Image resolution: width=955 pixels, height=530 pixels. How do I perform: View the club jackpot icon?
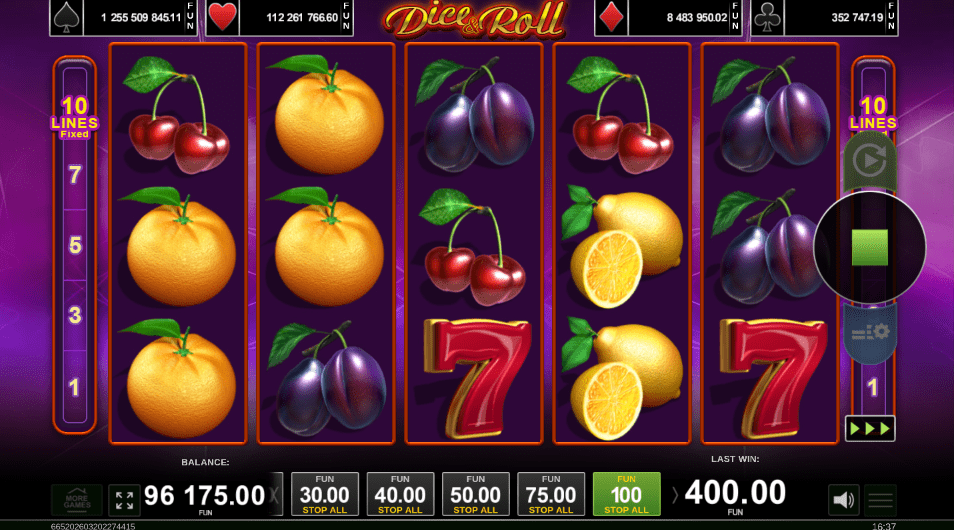tap(767, 18)
